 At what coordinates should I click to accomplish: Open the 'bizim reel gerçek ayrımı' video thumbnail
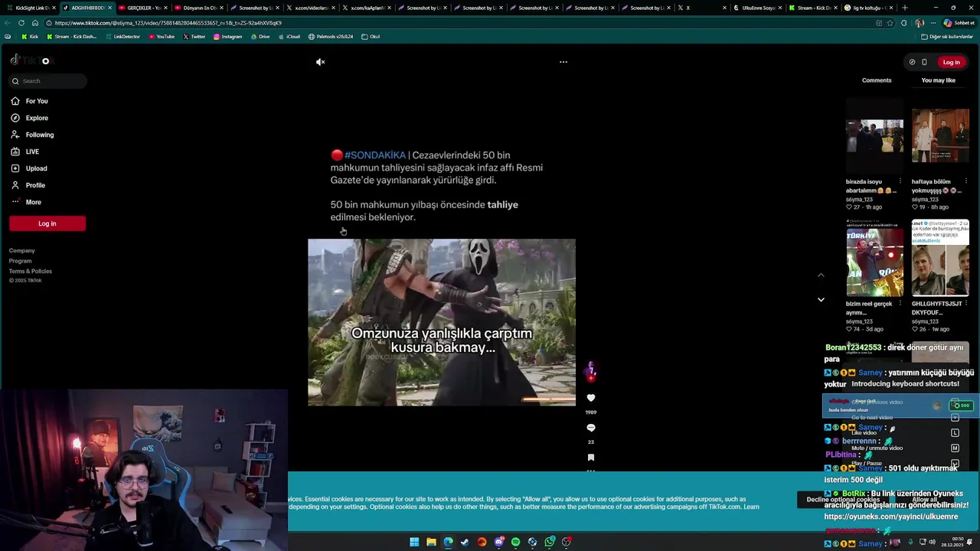pos(874,258)
